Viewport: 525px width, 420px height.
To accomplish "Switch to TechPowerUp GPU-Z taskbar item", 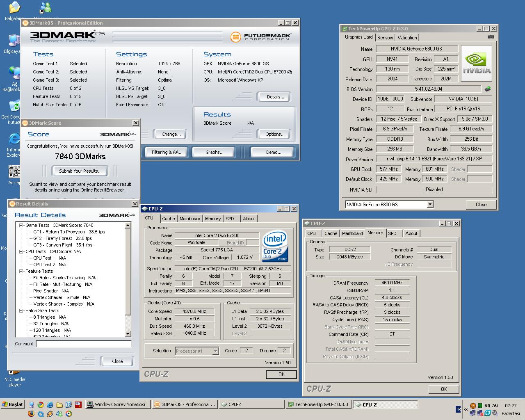I will coord(318,404).
